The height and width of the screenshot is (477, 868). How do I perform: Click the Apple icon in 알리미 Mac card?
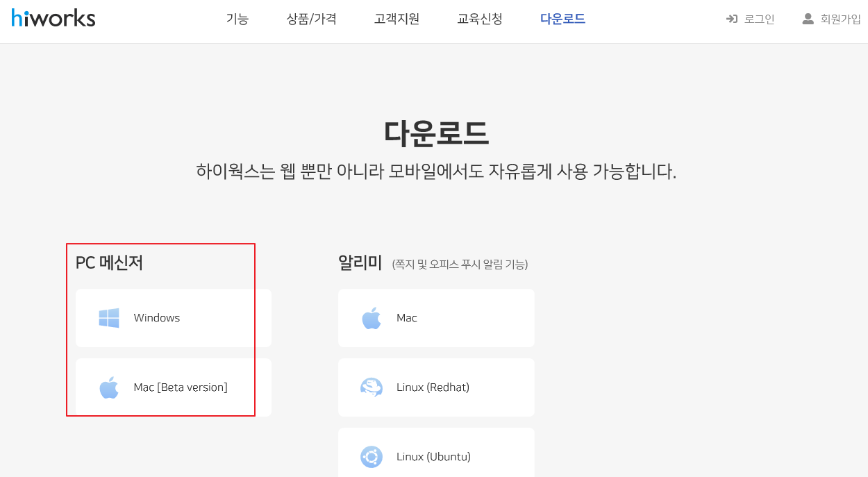pos(372,318)
